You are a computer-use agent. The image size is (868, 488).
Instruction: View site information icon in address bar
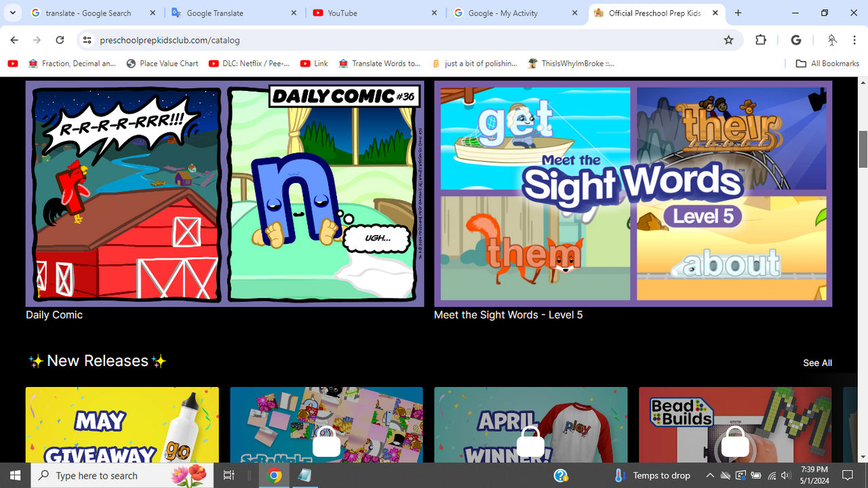[87, 40]
